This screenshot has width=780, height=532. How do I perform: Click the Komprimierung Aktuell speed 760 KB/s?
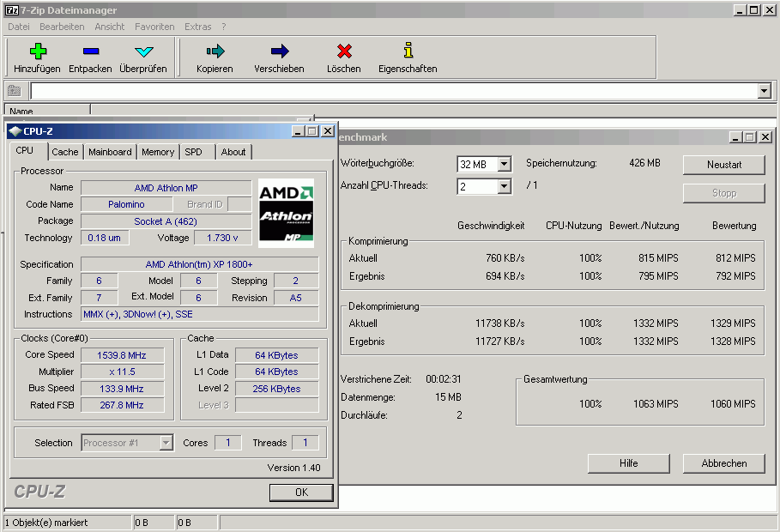pos(505,257)
